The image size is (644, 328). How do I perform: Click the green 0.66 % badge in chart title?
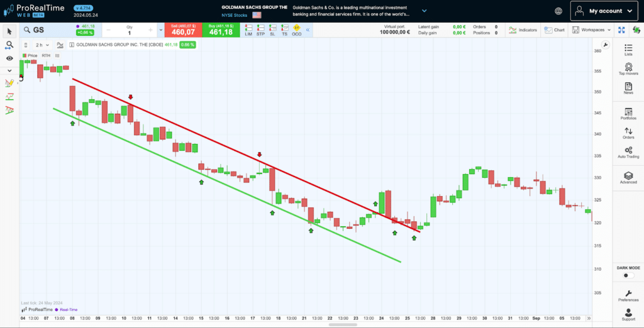click(187, 45)
